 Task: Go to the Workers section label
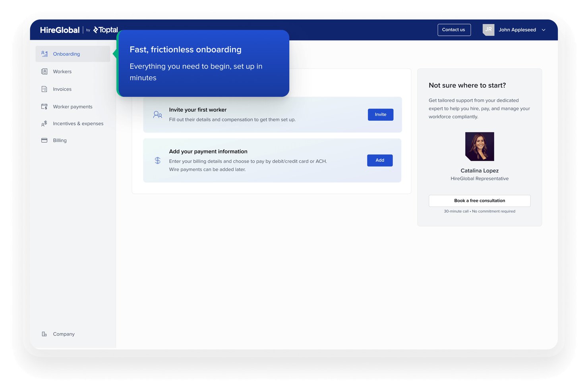point(62,71)
